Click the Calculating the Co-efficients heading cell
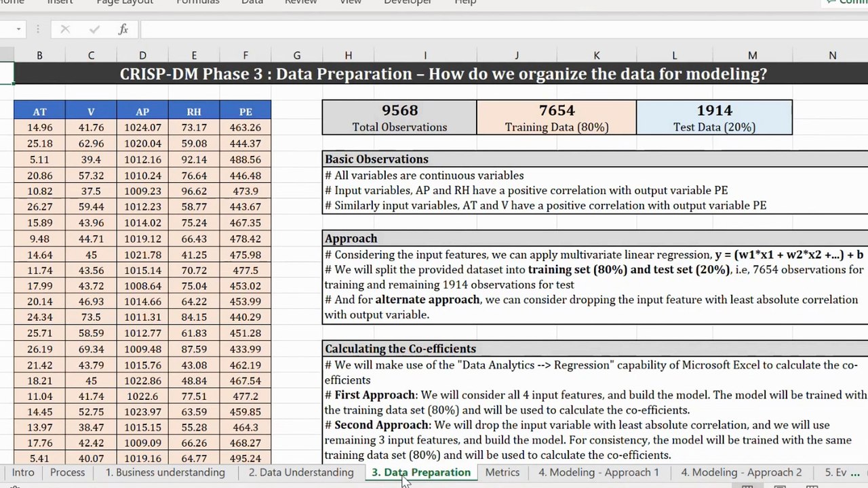 click(595, 349)
